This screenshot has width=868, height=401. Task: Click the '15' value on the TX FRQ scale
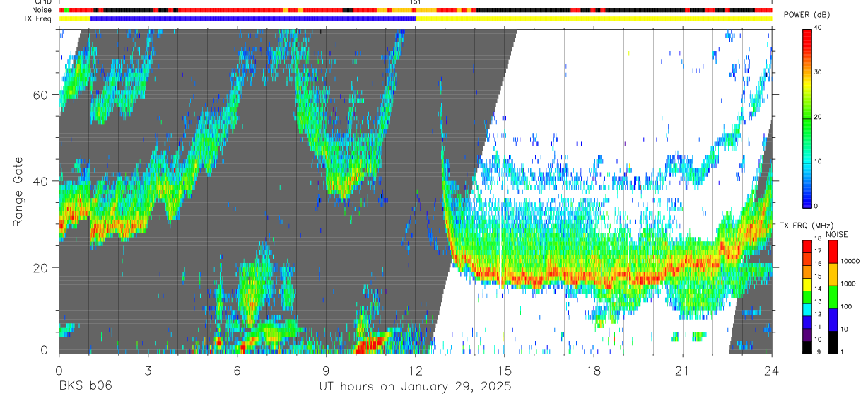point(818,277)
